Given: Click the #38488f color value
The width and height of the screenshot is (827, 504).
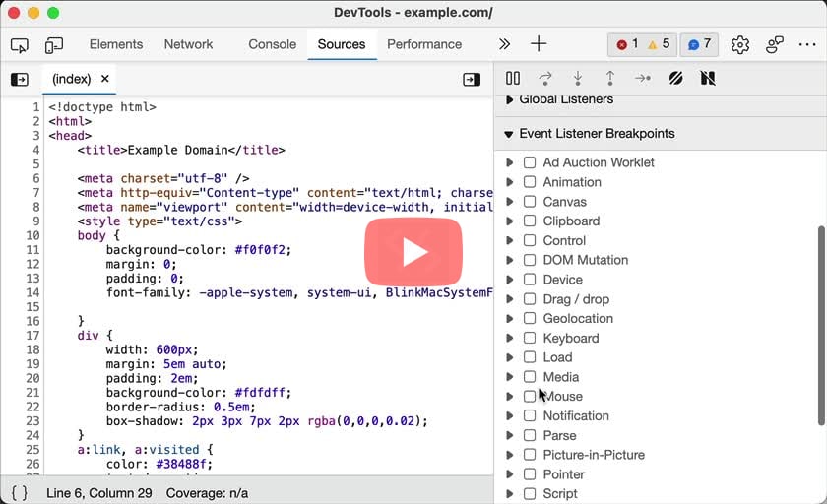Looking at the screenshot, I should (181, 464).
